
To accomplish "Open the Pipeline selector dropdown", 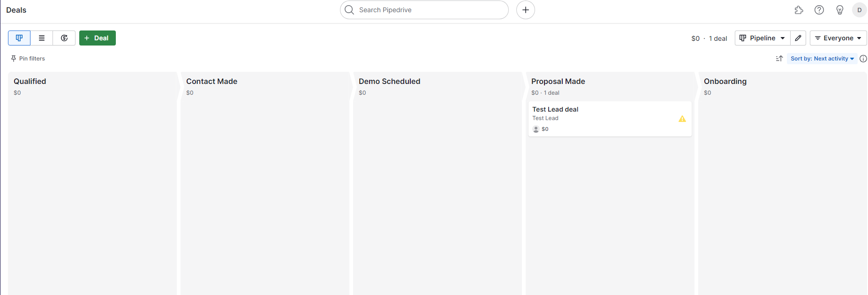I will click(762, 38).
